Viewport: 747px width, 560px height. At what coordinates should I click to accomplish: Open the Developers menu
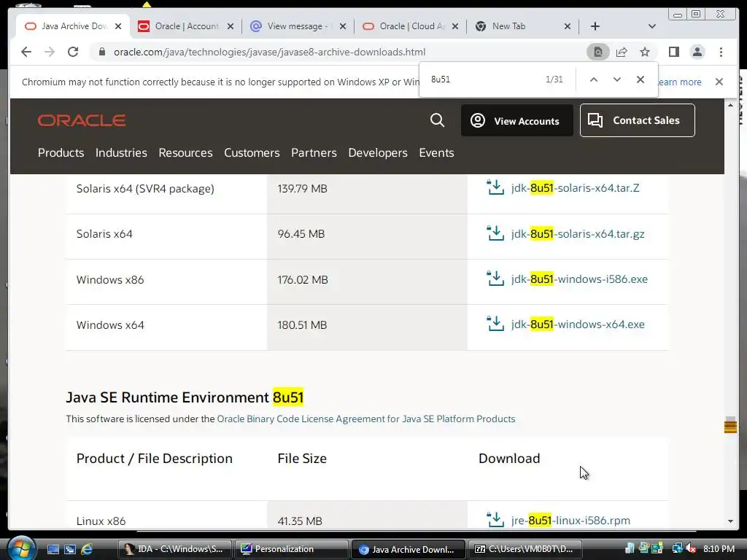click(x=378, y=153)
